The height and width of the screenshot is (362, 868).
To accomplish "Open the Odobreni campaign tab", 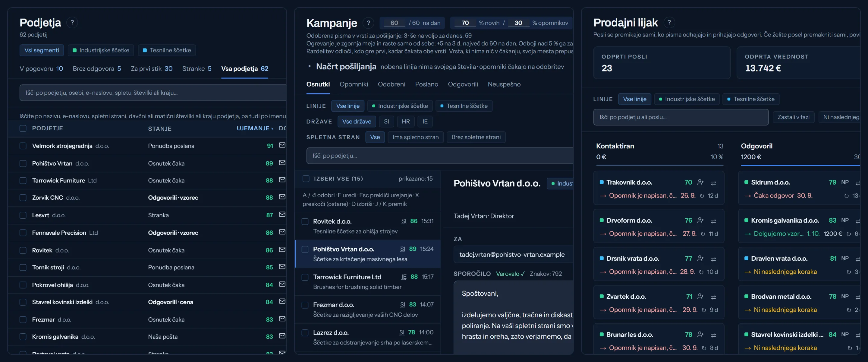I will 392,84.
